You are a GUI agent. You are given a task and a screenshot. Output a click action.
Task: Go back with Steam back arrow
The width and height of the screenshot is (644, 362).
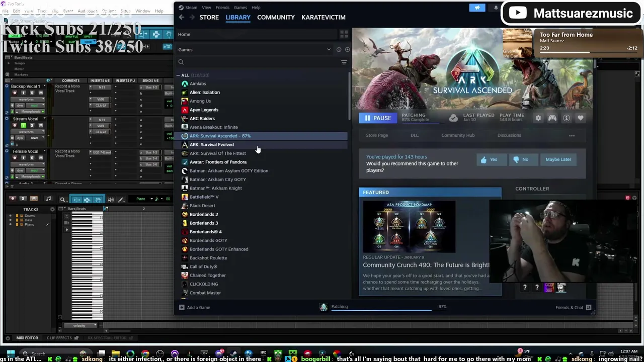[x=182, y=17]
